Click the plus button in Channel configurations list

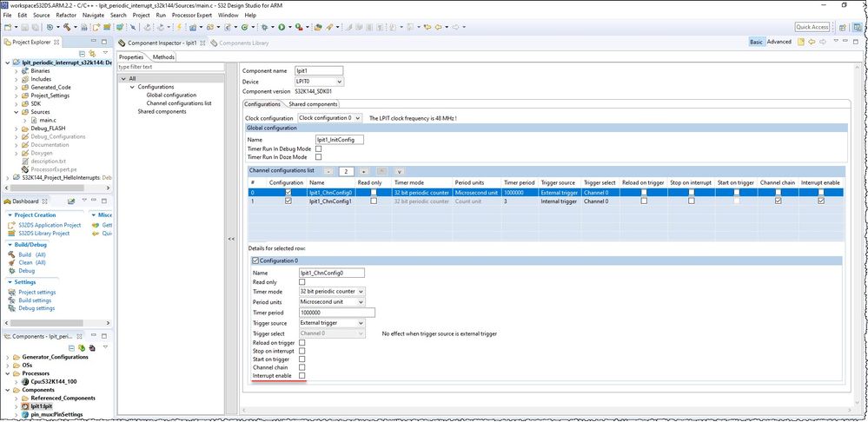point(364,171)
